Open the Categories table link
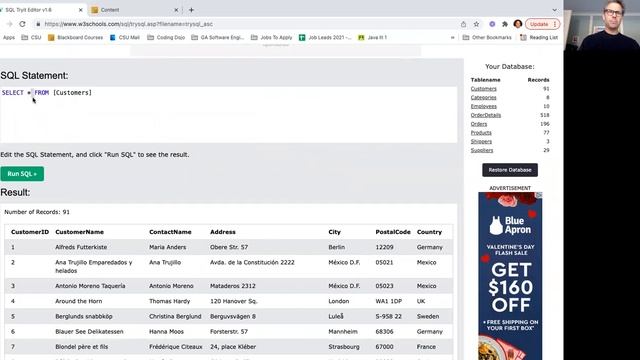640x360 pixels. pyautogui.click(x=484, y=98)
